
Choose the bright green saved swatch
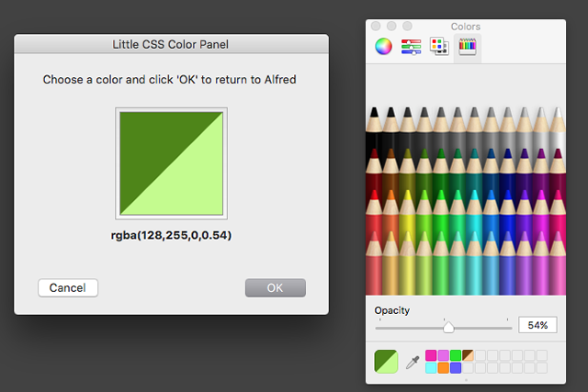(455, 355)
